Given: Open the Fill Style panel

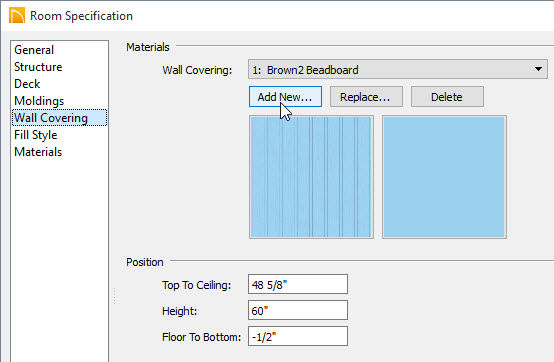Looking at the screenshot, I should [35, 135].
